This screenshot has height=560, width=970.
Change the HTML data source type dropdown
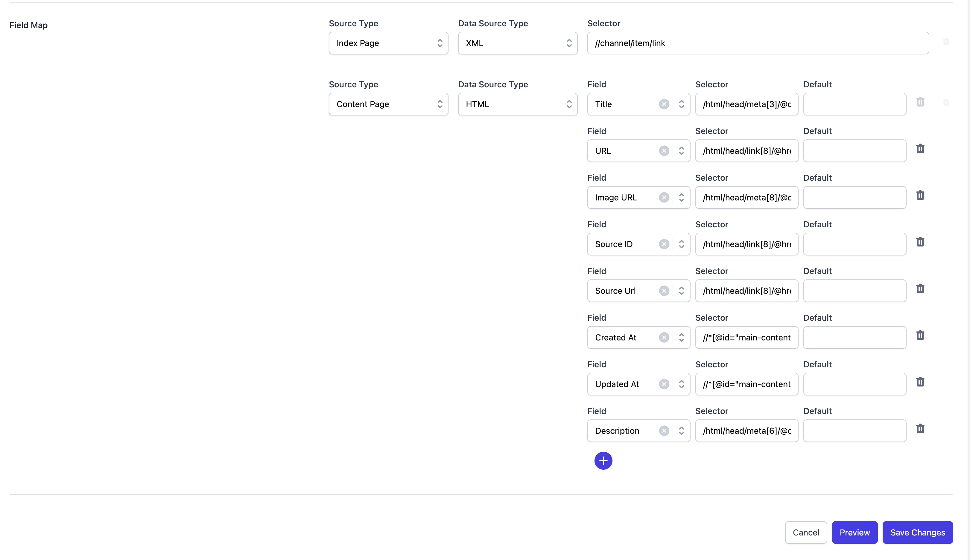point(517,104)
